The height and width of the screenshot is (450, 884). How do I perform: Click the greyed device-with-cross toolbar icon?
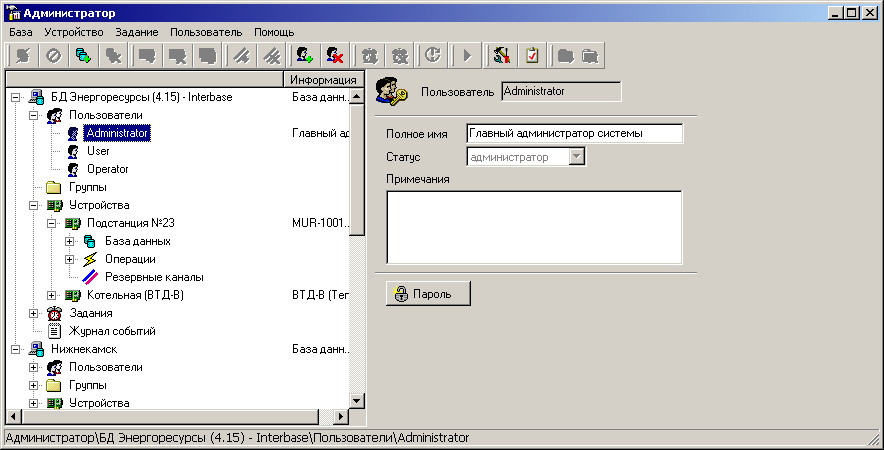coord(177,55)
